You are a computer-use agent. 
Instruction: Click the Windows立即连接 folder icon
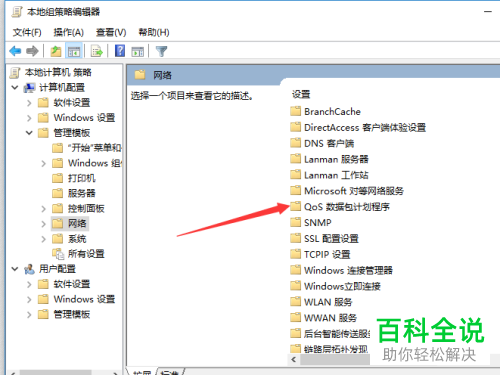tap(295, 286)
